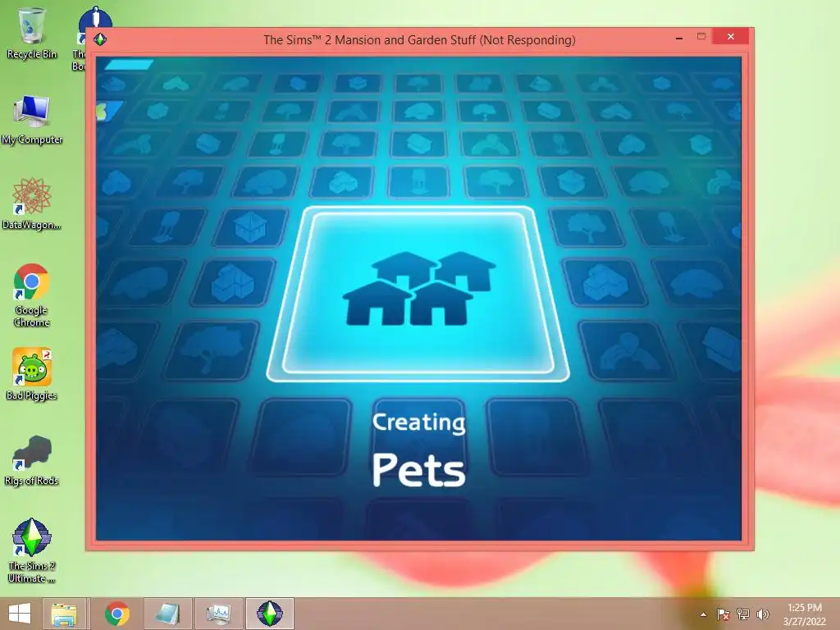Maximize The Sims 2 window
Image resolution: width=840 pixels, height=630 pixels.
701,36
